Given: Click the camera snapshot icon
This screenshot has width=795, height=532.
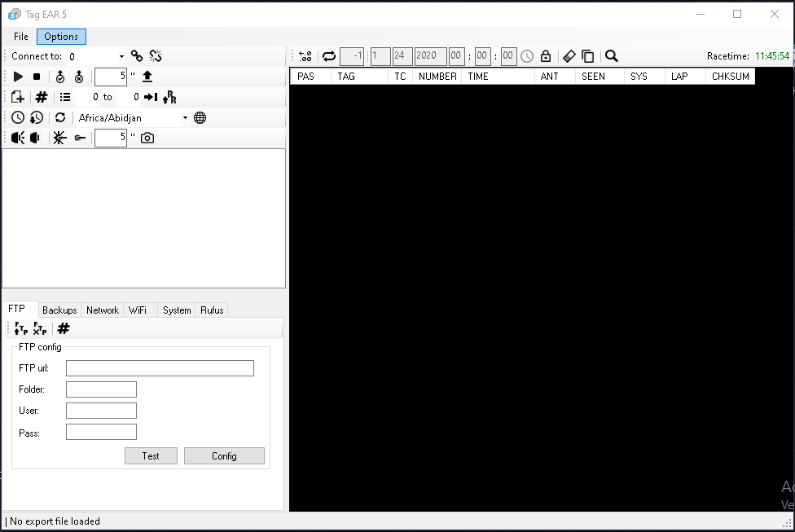Looking at the screenshot, I should (147, 138).
